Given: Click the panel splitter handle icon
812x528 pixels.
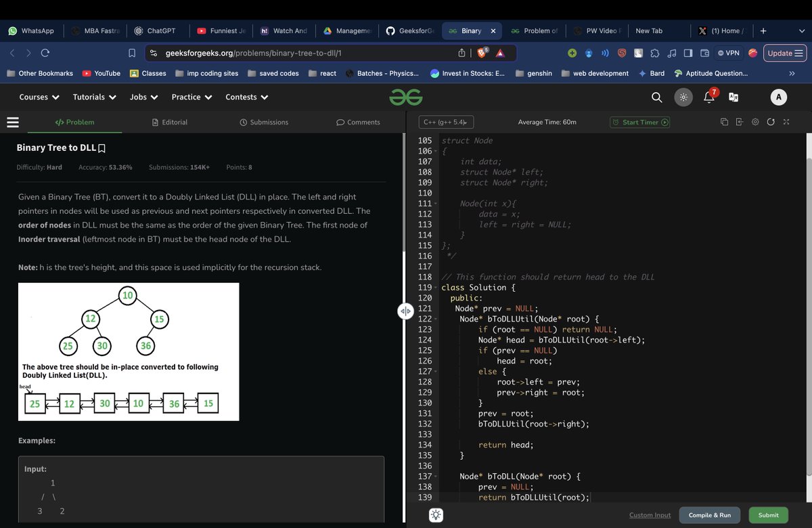Looking at the screenshot, I should coord(405,311).
